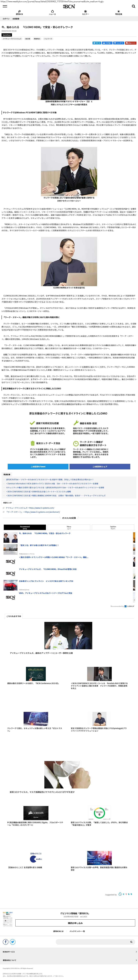
Task: Click the Facebook いいね! button
Action: click(108, 43)
